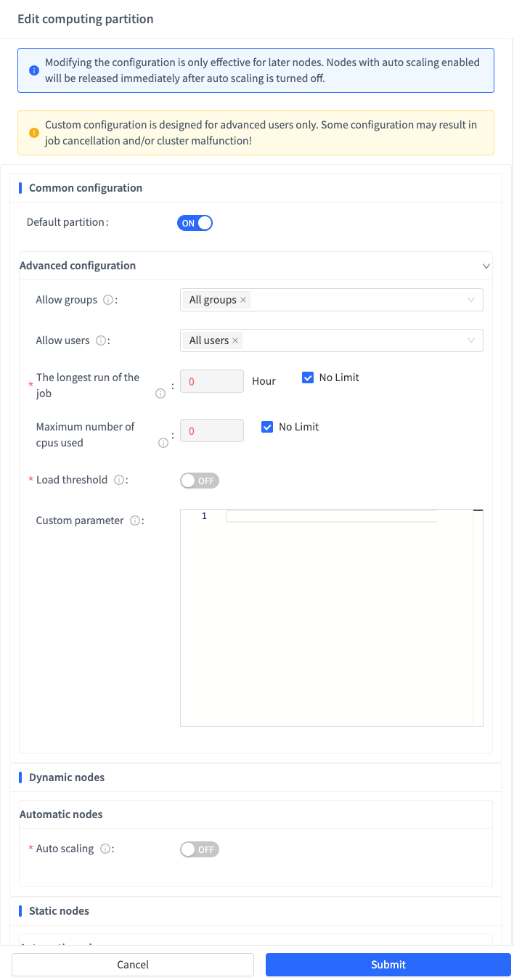Click the Default partition label
Viewport: 514px width, 980px height.
[67, 222]
